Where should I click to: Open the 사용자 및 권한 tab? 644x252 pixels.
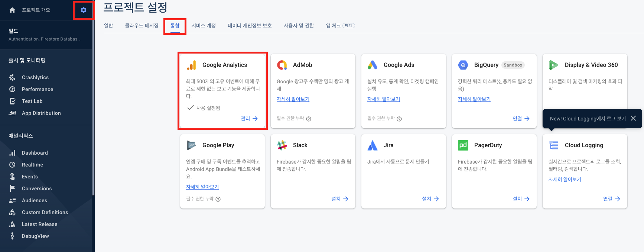(299, 26)
